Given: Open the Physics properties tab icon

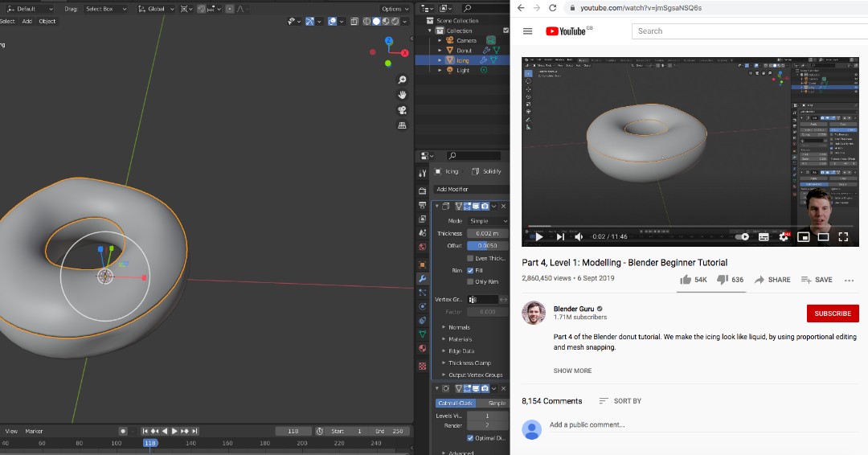Looking at the screenshot, I should tap(423, 306).
